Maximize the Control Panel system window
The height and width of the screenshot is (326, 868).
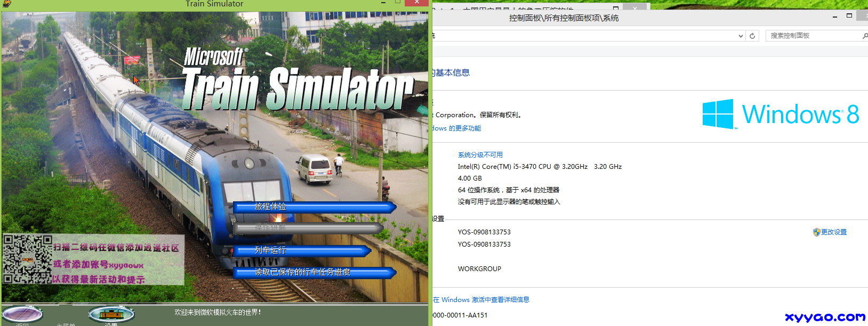click(x=849, y=16)
